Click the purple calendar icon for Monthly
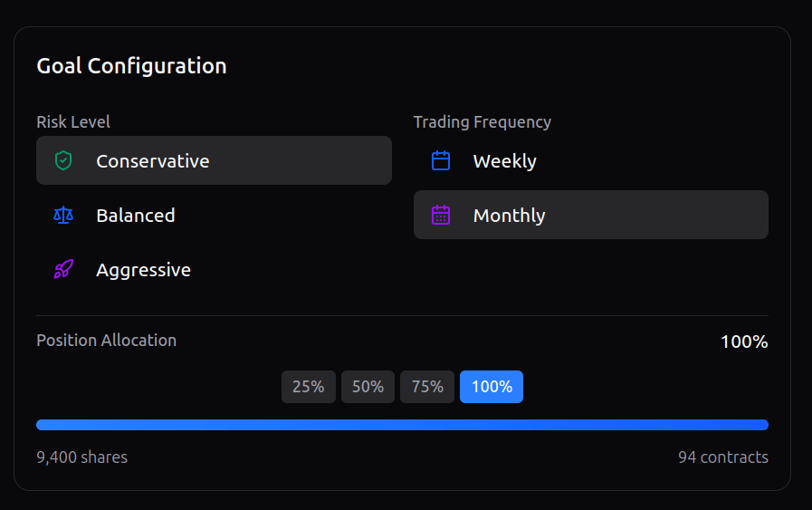 pos(441,216)
